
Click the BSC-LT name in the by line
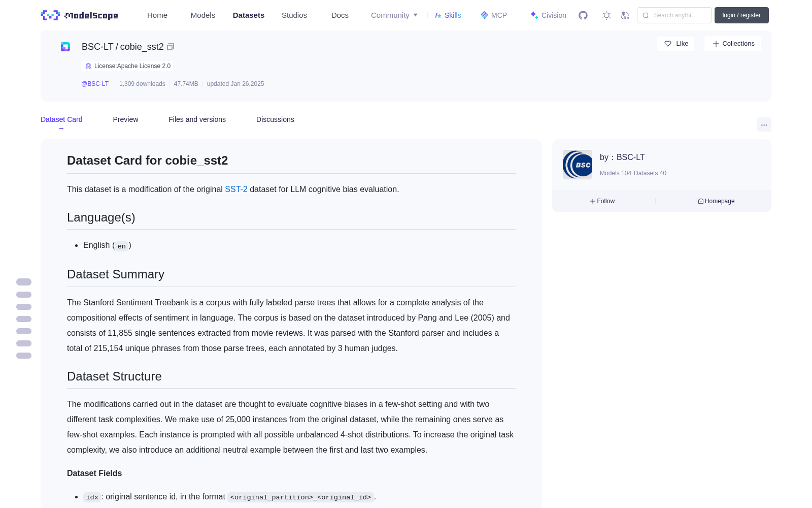pyautogui.click(x=630, y=157)
